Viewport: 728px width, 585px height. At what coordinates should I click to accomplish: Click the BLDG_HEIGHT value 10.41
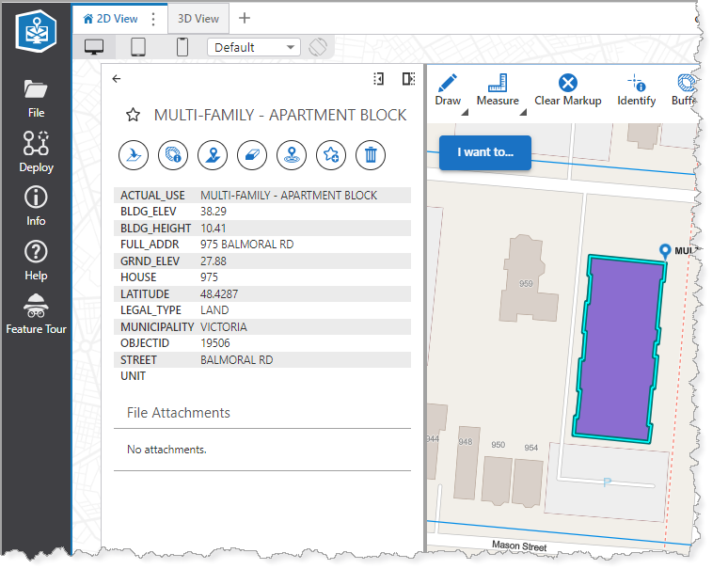point(214,229)
